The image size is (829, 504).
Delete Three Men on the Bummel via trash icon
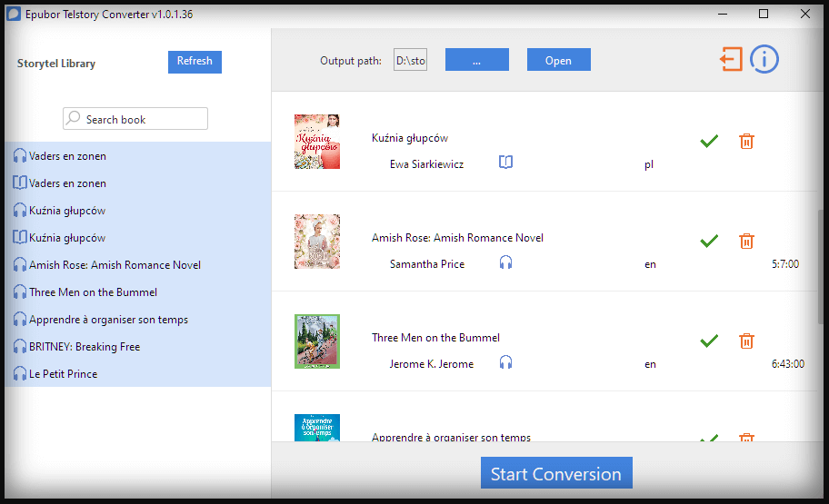[x=746, y=341]
